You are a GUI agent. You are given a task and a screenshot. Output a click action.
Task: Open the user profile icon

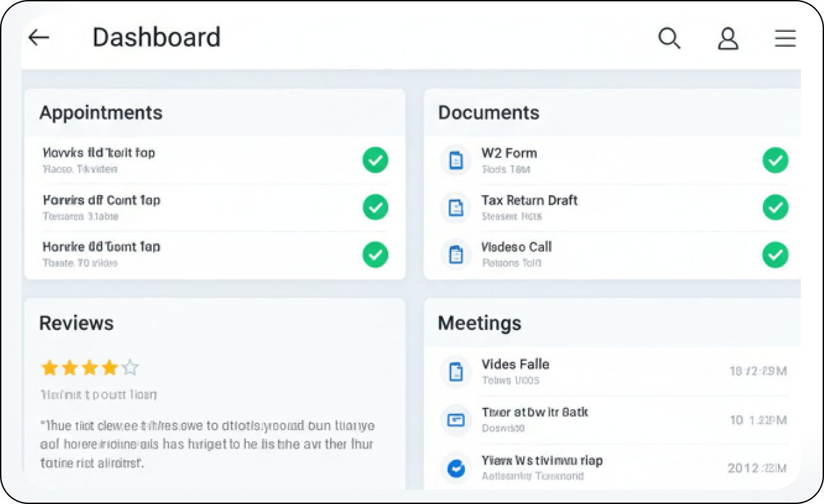coord(728,39)
